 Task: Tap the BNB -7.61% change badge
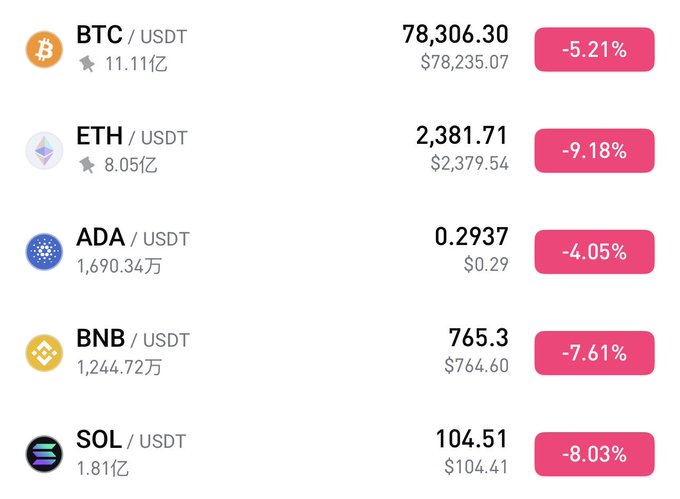pos(594,353)
